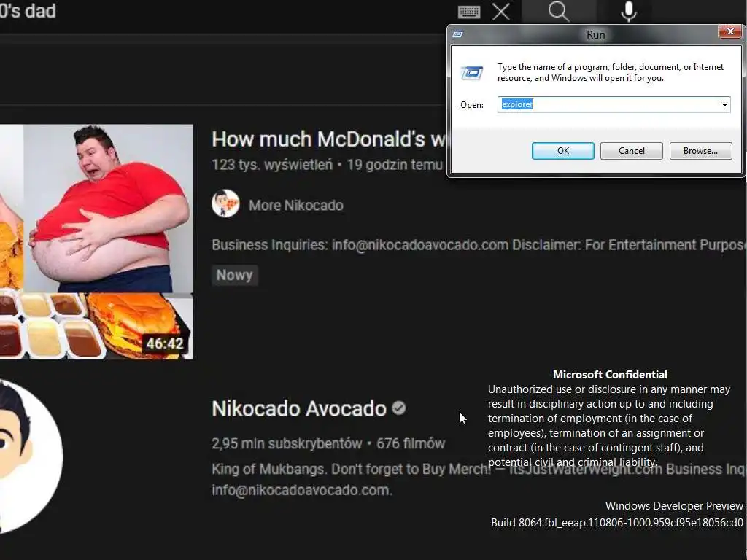Open the 'How much McDonald's' video title
Screen dimensions: 747x560
(x=329, y=139)
